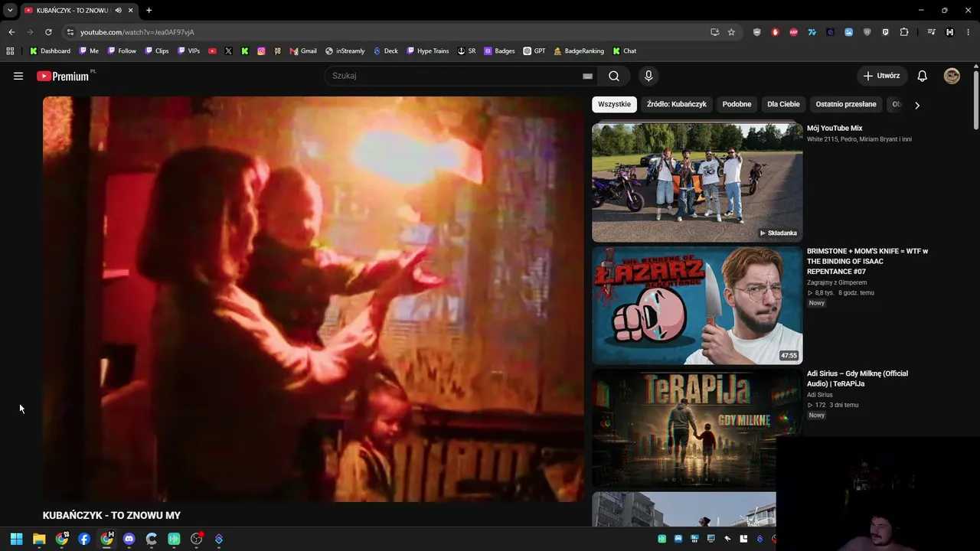
Task: Open YouTube notifications bell
Action: tap(923, 76)
